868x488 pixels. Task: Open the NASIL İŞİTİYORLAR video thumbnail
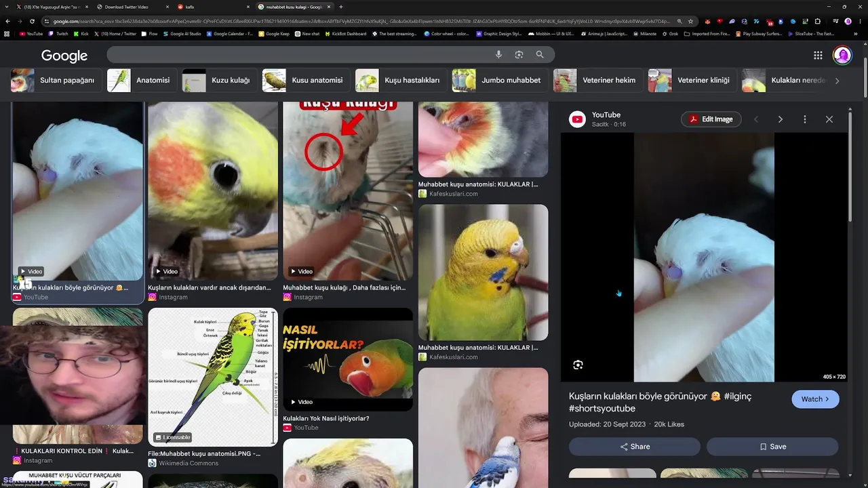point(348,359)
